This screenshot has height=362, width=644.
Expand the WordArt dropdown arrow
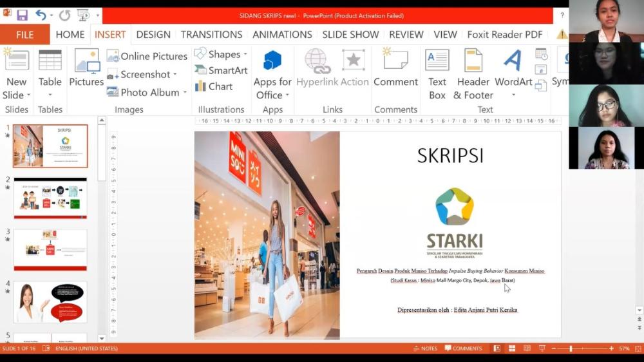(x=513, y=95)
